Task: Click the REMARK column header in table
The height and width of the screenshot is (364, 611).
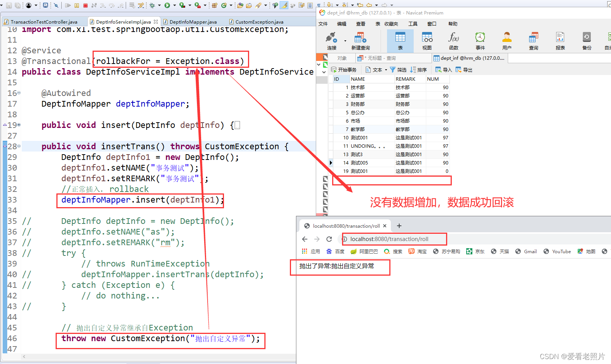Action: click(410, 79)
